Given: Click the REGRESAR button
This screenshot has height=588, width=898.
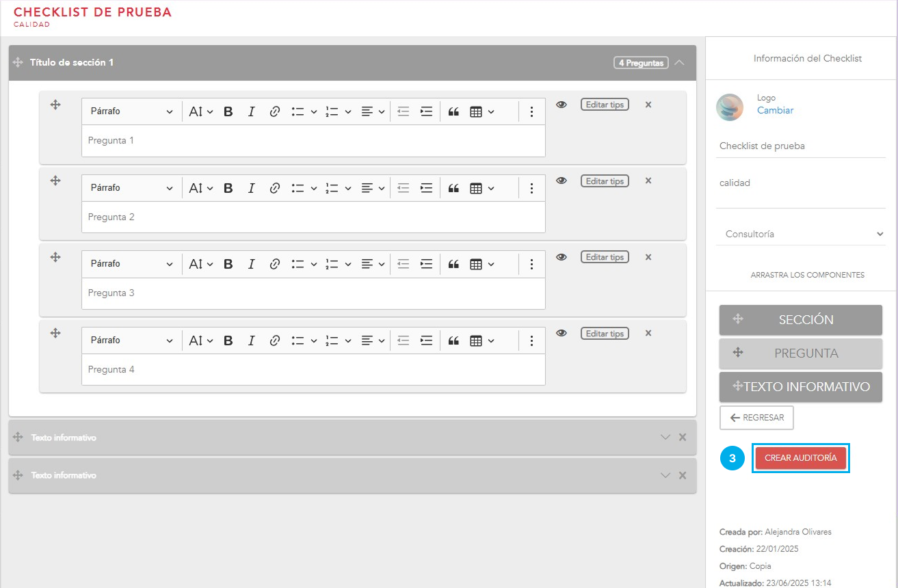Looking at the screenshot, I should tap(756, 418).
